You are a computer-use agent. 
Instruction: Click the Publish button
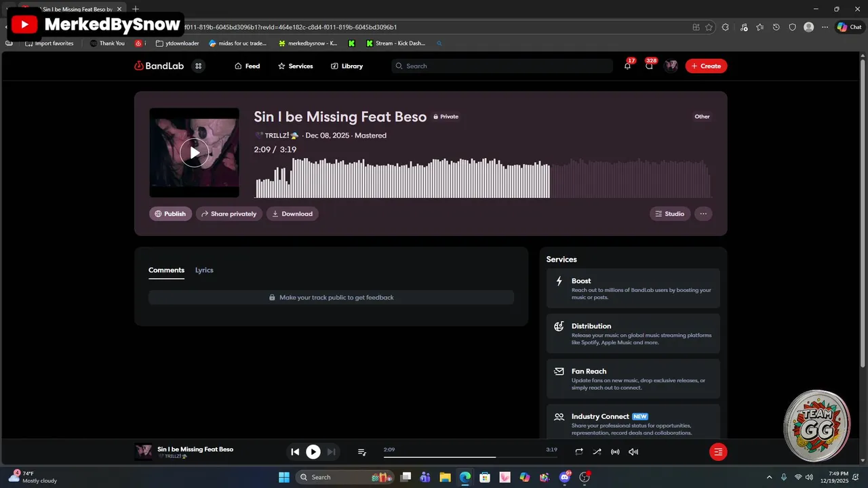(x=170, y=213)
